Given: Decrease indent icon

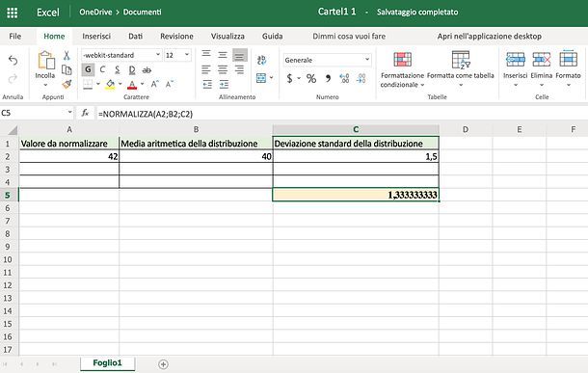Looking at the screenshot, I should point(207,84).
